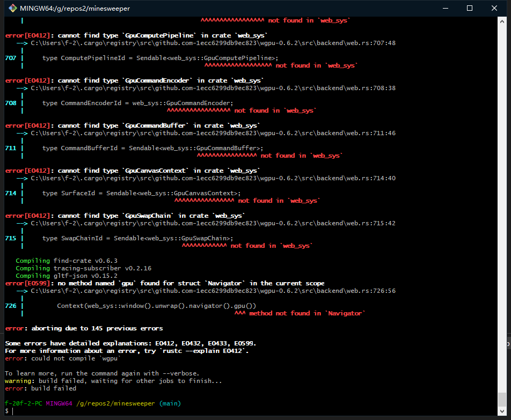Screen dimensions: 511x420
Task: Click the 'GpuSwapChain' error heading line
Action: (125, 216)
